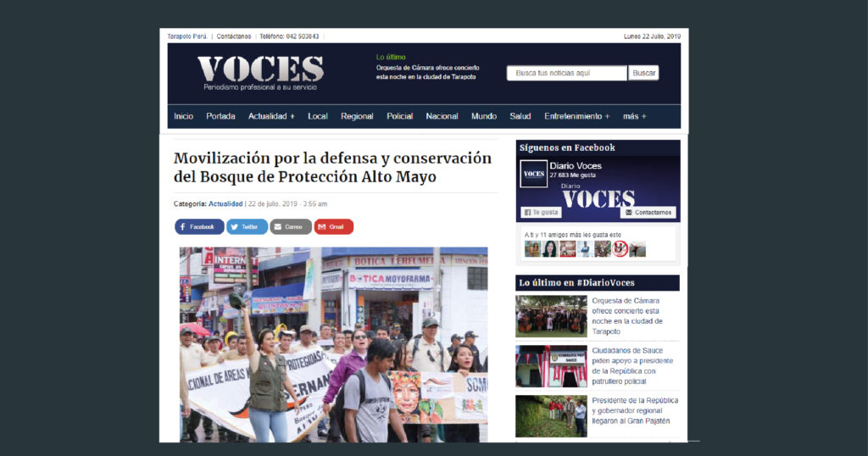Click the Contáctanos link in top bar
Image resolution: width=868 pixels, height=456 pixels.
[x=234, y=36]
